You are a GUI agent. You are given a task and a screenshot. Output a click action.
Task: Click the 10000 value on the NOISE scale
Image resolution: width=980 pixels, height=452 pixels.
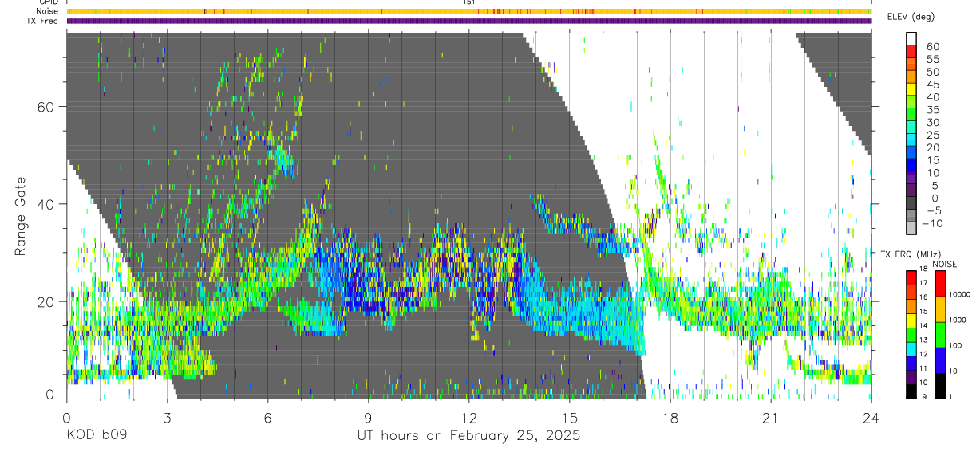point(961,294)
